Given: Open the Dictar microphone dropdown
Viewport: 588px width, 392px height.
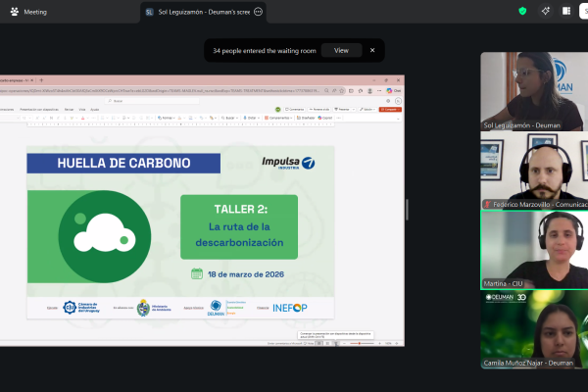Looking at the screenshot, I should (251, 118).
